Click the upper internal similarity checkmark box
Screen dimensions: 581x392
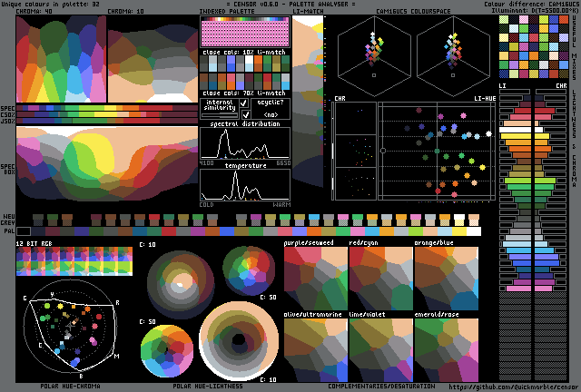244,103
